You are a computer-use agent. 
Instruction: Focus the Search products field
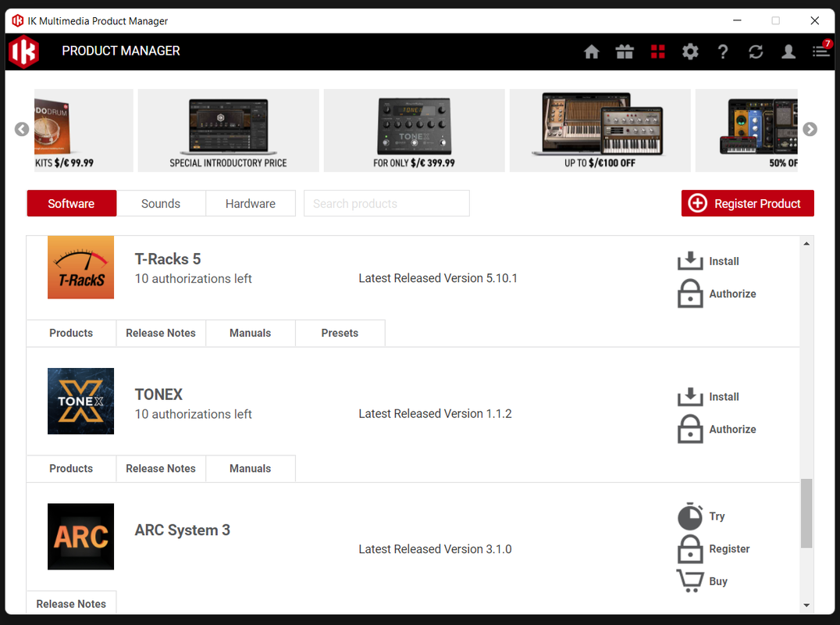click(386, 203)
